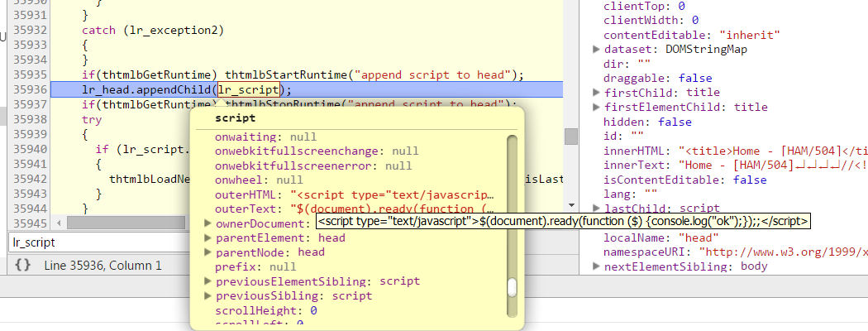
Task: Click the lr_script search input field
Action: pos(100,242)
